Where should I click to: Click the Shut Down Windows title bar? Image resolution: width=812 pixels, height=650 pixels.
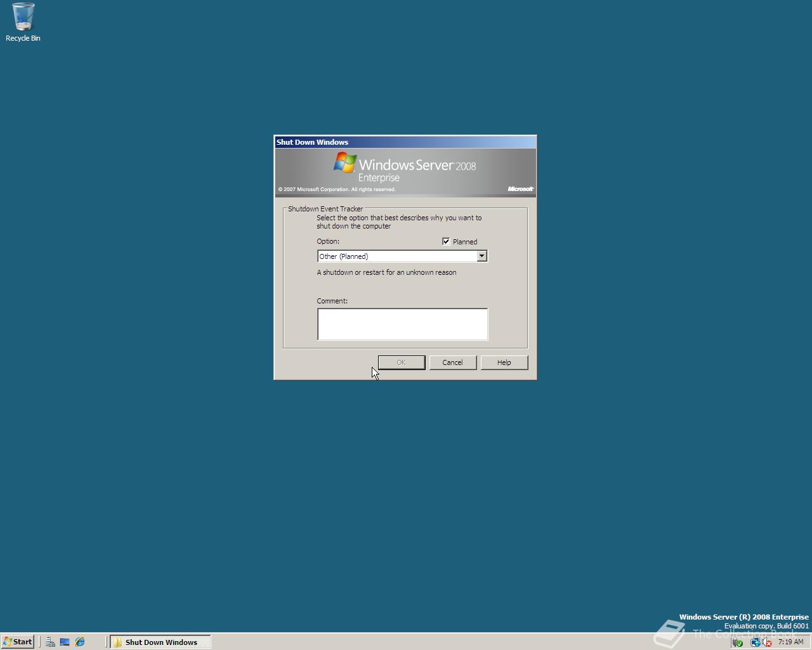coord(405,142)
